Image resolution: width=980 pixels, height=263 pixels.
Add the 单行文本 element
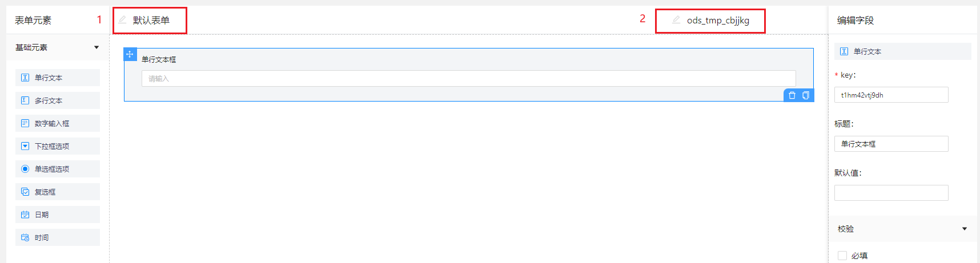pos(57,78)
